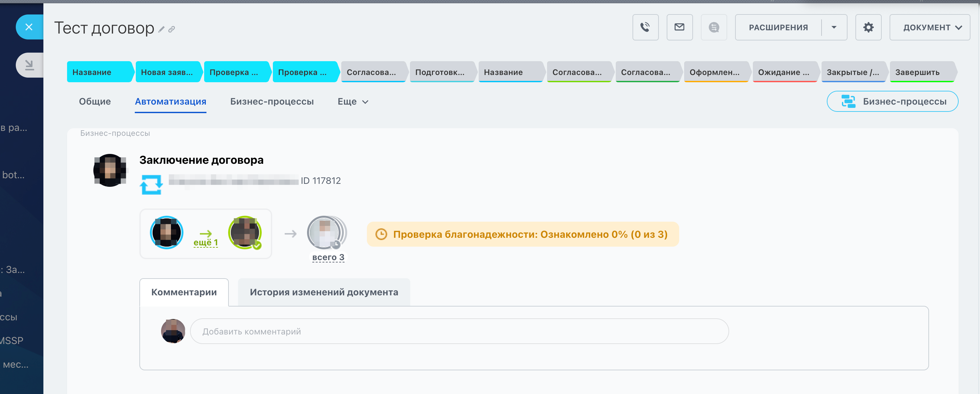Expand the Еще menu
The image size is (980, 394).
[353, 102]
